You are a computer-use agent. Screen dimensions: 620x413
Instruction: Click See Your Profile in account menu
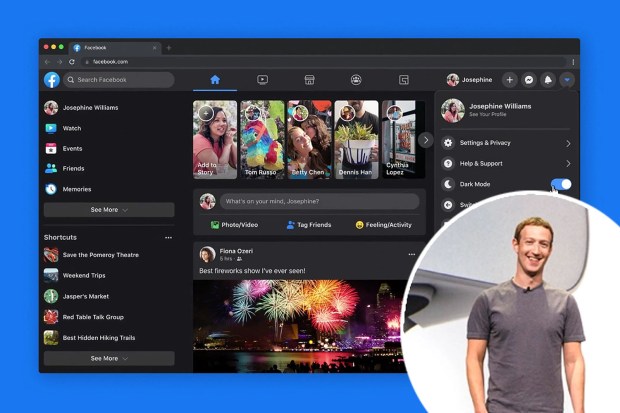488,114
